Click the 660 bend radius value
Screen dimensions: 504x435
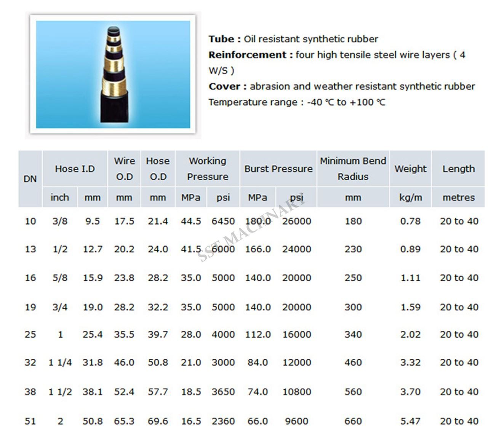(353, 421)
